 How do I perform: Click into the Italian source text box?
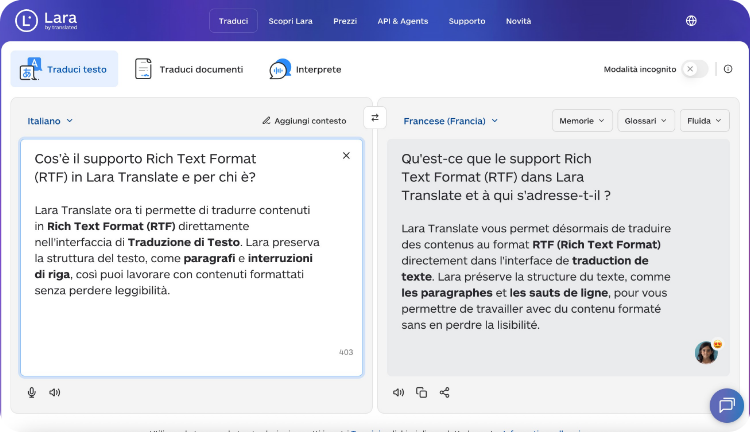(x=191, y=258)
